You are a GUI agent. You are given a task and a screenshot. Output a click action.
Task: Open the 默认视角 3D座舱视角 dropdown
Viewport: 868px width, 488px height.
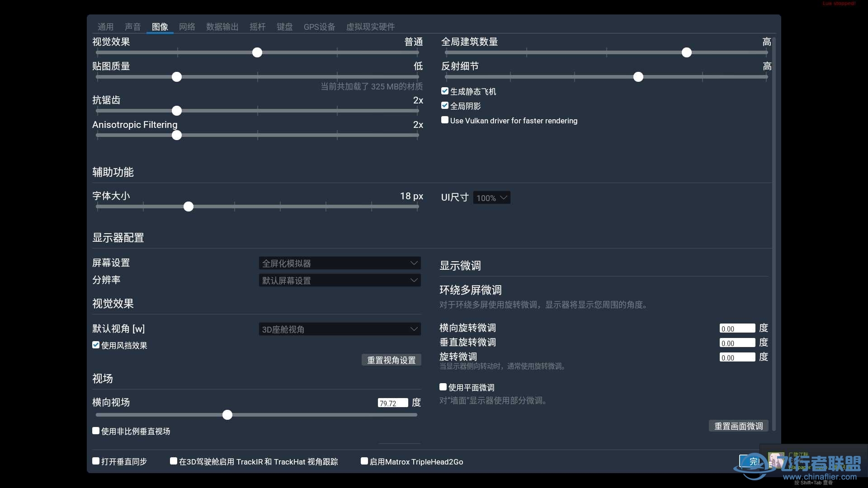[340, 329]
